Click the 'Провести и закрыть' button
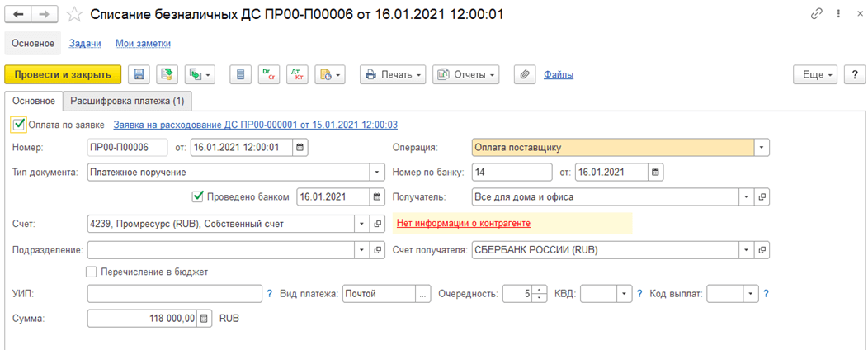Viewport: 868px width, 350px height. click(63, 75)
